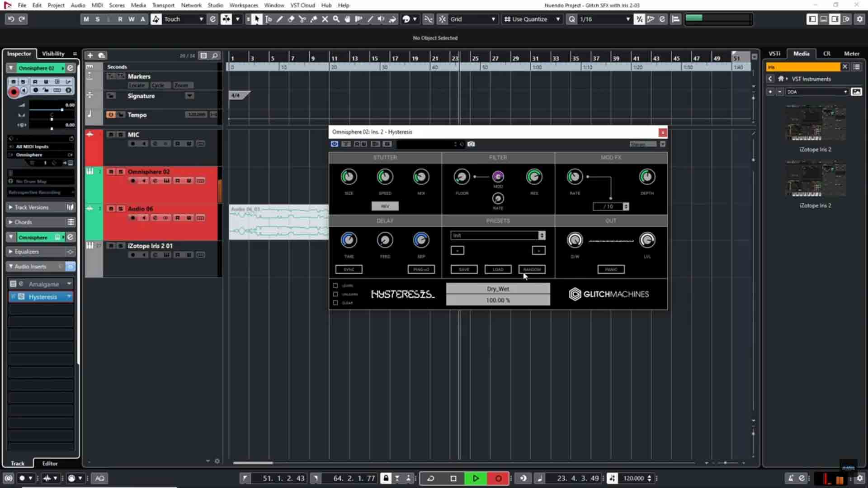Open the File menu
Viewport: 868px width, 488px height.
click(x=22, y=5)
